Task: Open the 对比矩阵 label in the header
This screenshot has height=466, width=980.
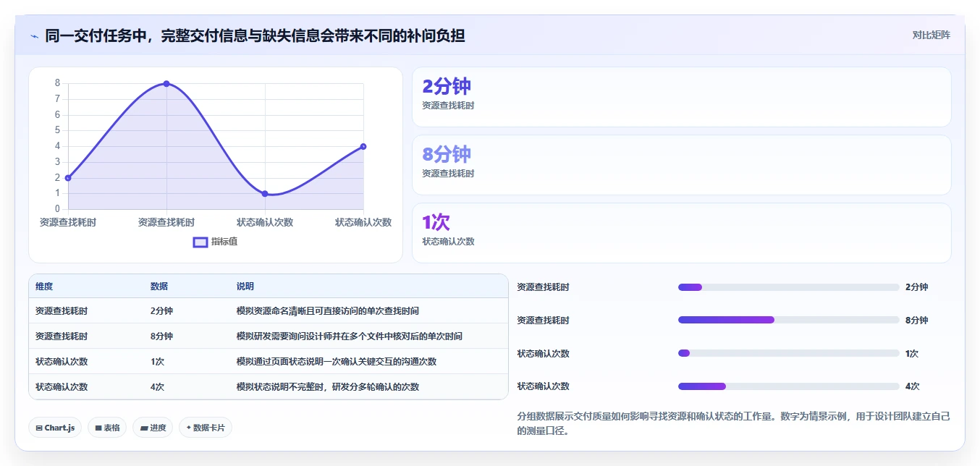Action: 932,35
